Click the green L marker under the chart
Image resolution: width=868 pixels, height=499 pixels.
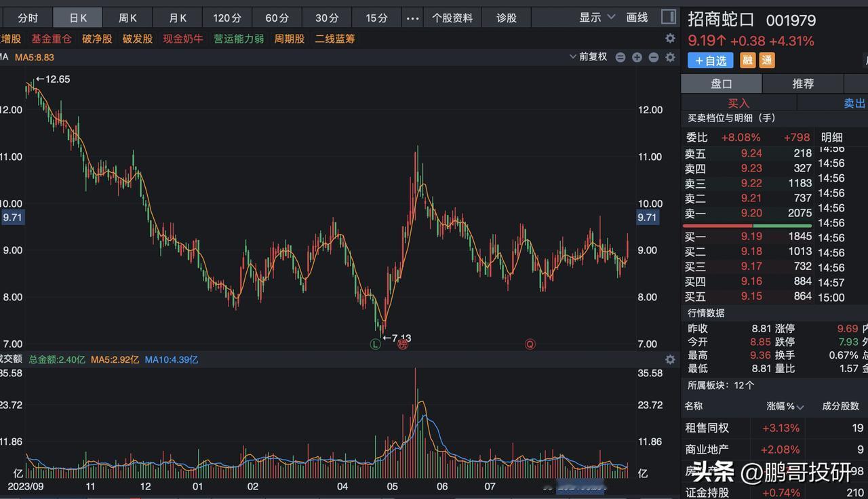click(x=375, y=344)
